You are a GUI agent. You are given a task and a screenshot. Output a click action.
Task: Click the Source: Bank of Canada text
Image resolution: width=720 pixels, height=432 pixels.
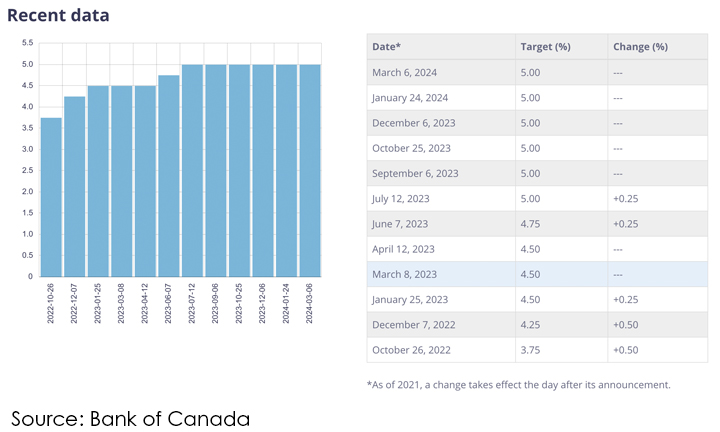coord(130,418)
